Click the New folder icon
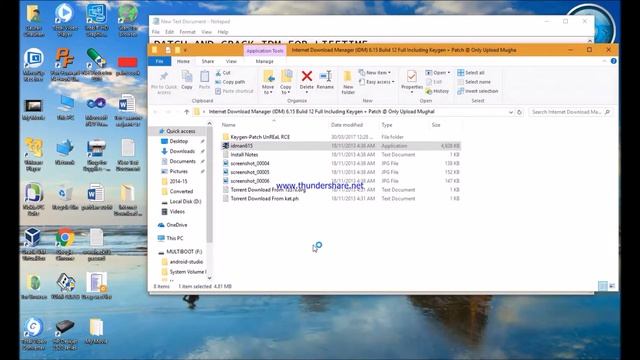 [348, 76]
